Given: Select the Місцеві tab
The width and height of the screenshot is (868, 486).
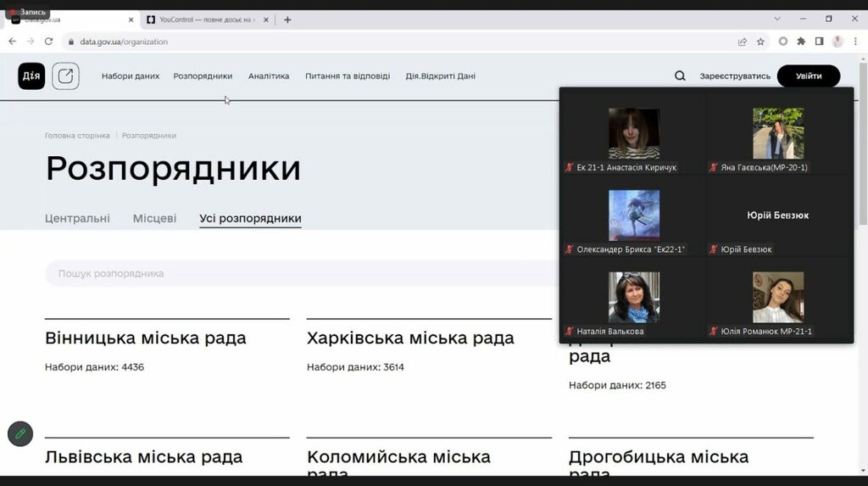Looking at the screenshot, I should (x=154, y=219).
